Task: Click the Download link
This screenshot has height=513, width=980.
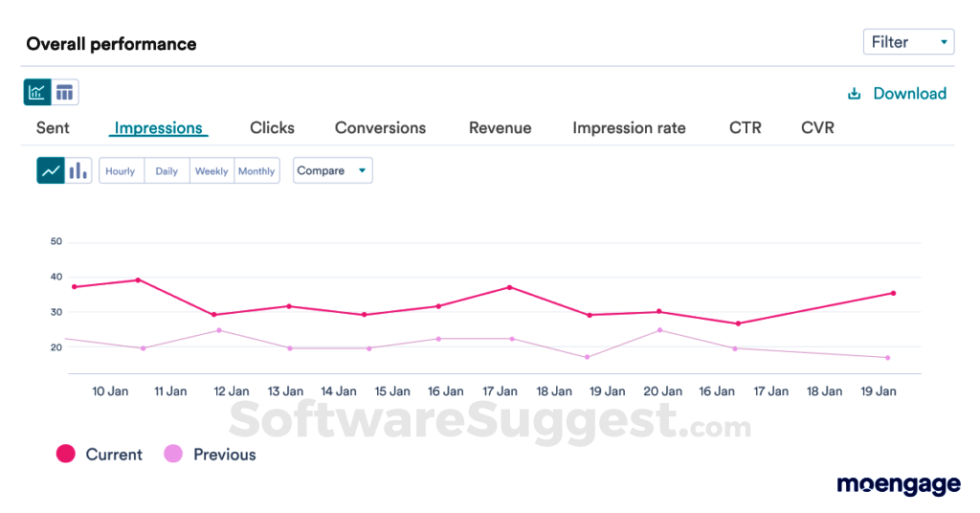Action: pyautogui.click(x=909, y=94)
